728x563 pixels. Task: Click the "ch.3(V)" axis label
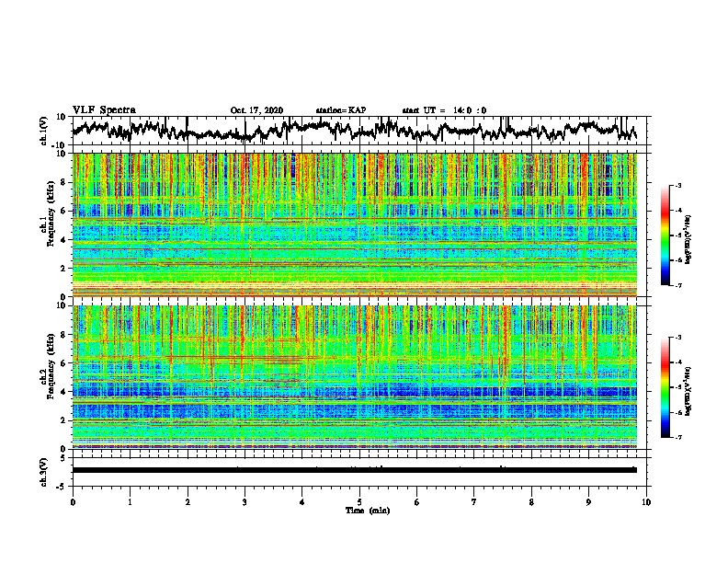(44, 472)
